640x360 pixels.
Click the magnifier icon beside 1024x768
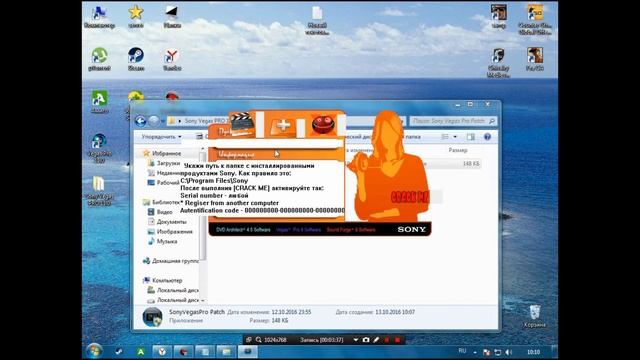258,340
